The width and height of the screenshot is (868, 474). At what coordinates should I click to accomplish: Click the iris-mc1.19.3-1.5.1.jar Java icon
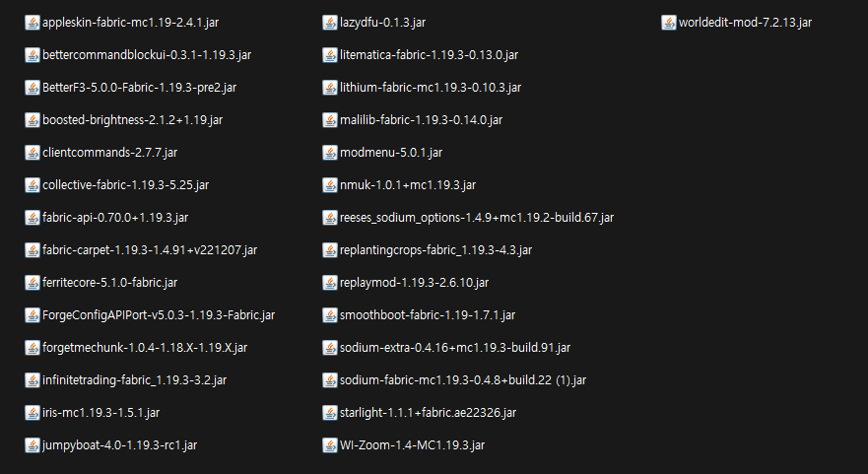coord(33,413)
